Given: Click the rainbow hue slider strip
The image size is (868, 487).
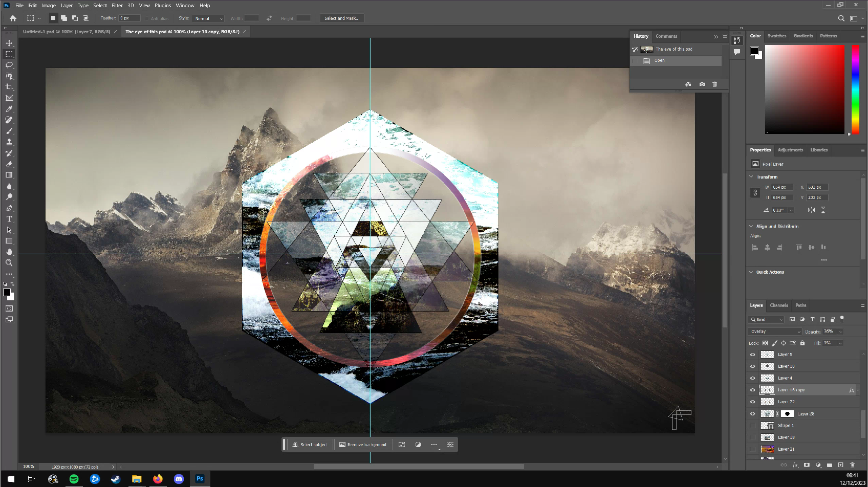Looking at the screenshot, I should pos(855,90).
